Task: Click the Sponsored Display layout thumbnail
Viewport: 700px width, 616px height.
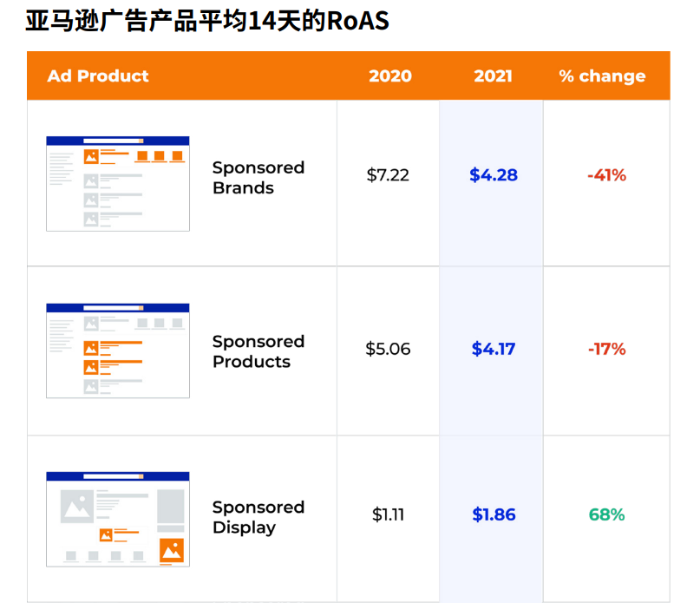Action: pos(118,519)
